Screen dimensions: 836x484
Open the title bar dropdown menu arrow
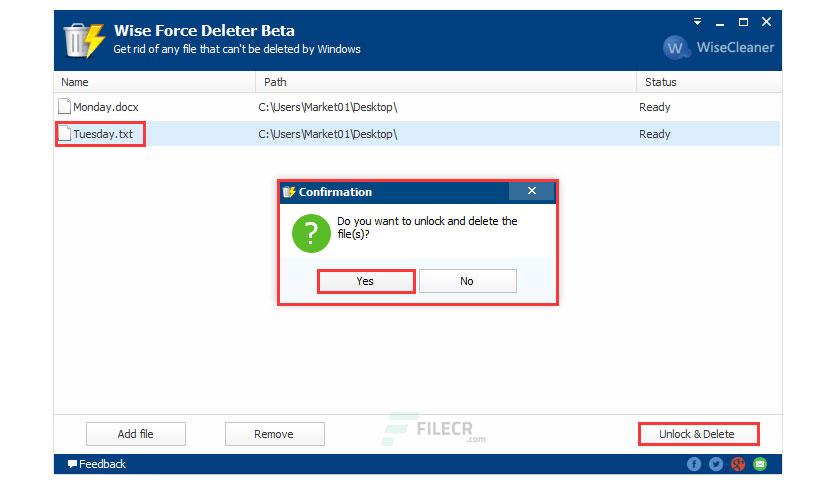697,22
